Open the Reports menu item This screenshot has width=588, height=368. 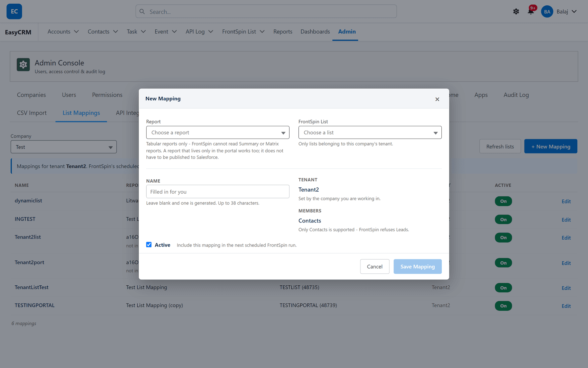click(x=283, y=31)
